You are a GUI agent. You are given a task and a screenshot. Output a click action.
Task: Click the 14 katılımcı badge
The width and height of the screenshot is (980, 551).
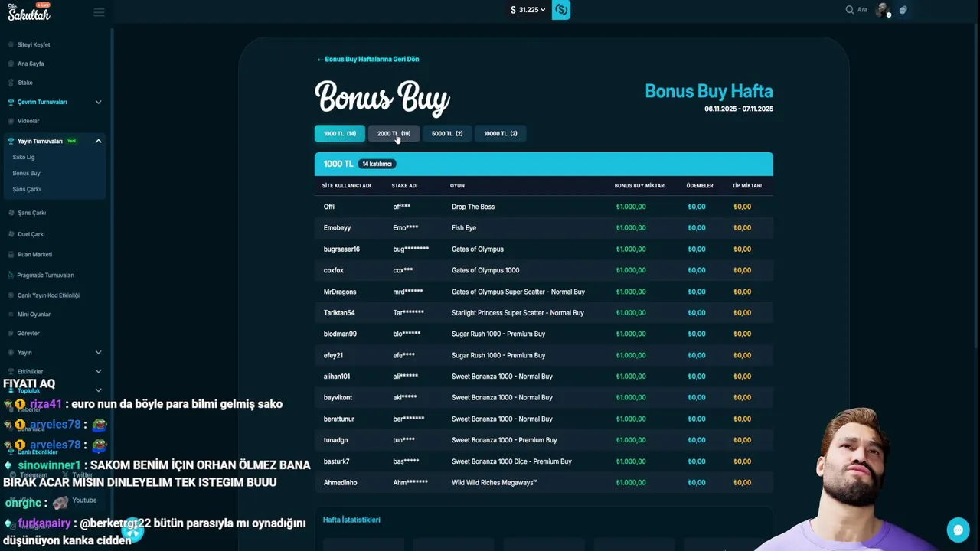[378, 164]
